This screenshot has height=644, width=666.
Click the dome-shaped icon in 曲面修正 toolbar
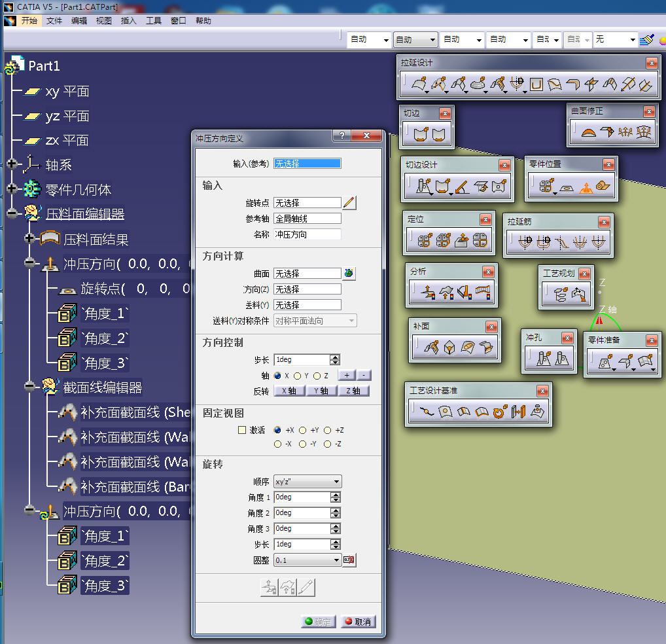pyautogui.click(x=588, y=133)
